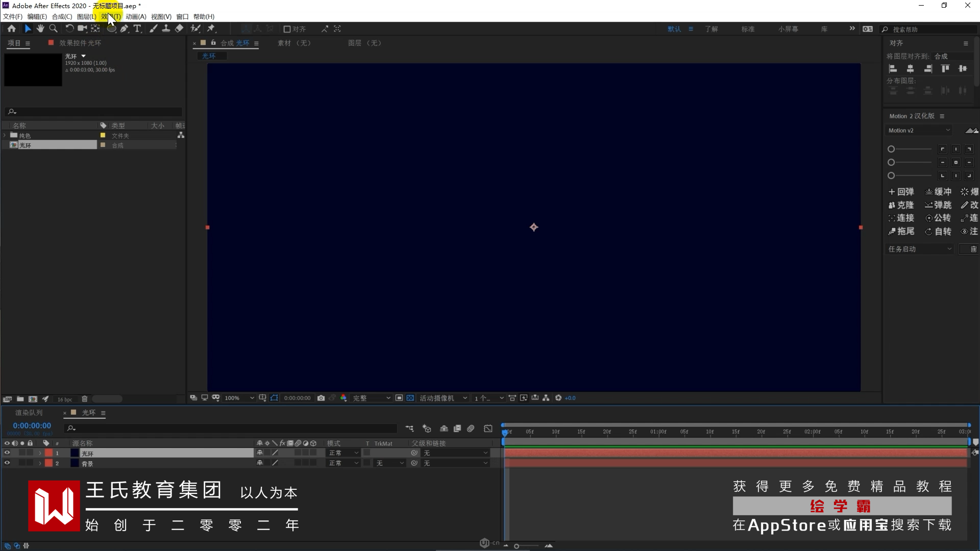
Task: Click the 克隆 button in Motion panel
Action: tap(901, 205)
